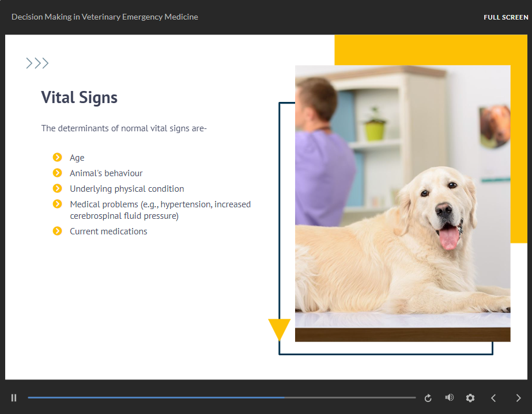Pause the course playback
Image resolution: width=532 pixels, height=414 pixels.
tap(14, 398)
